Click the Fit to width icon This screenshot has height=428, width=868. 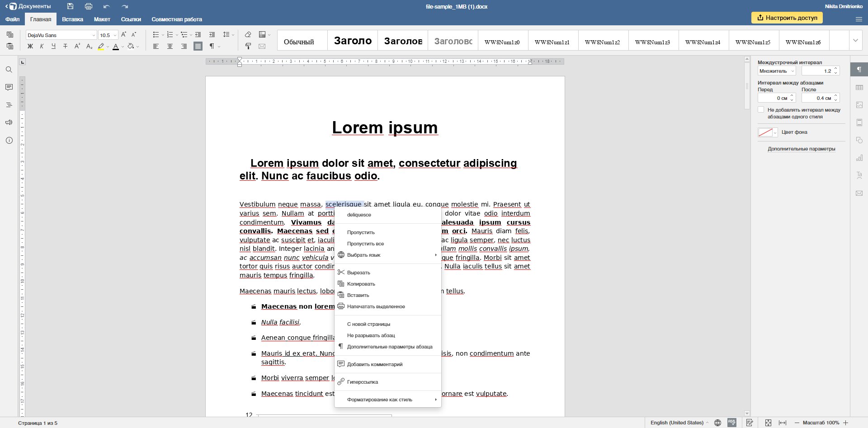pos(783,423)
